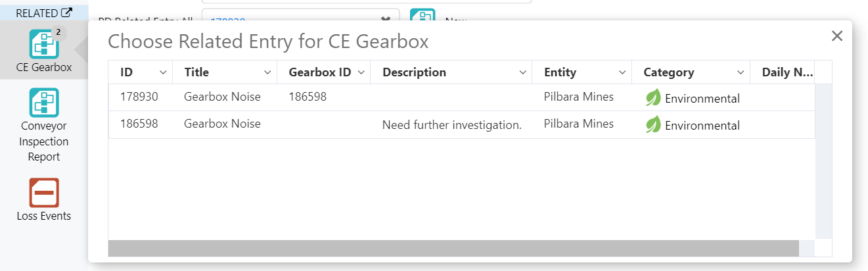868x271 pixels.
Task: Open the Entity column dropdown
Action: [x=622, y=72]
